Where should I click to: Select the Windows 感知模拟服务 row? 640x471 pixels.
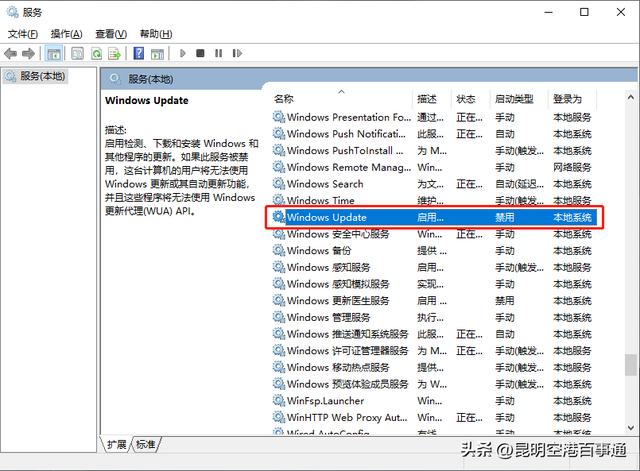point(434,284)
